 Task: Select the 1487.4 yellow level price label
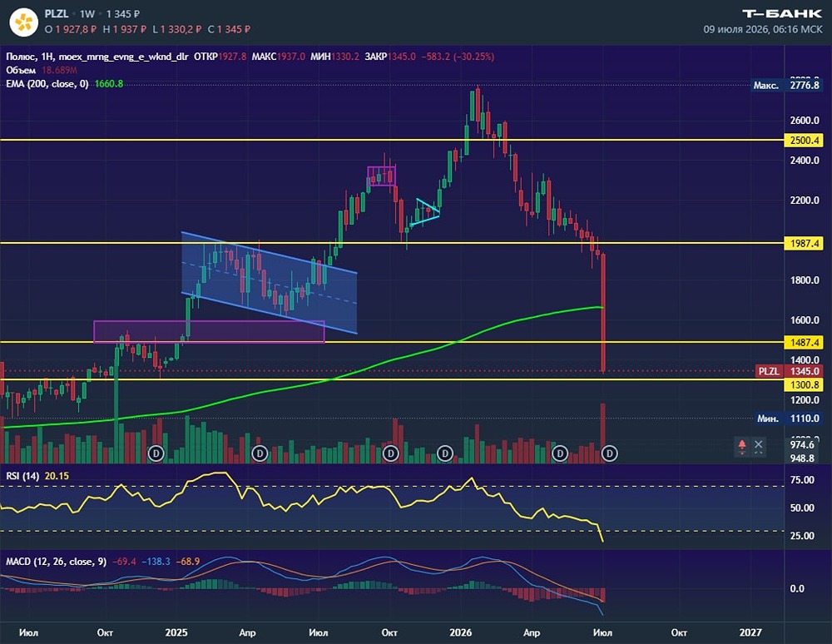click(x=804, y=343)
